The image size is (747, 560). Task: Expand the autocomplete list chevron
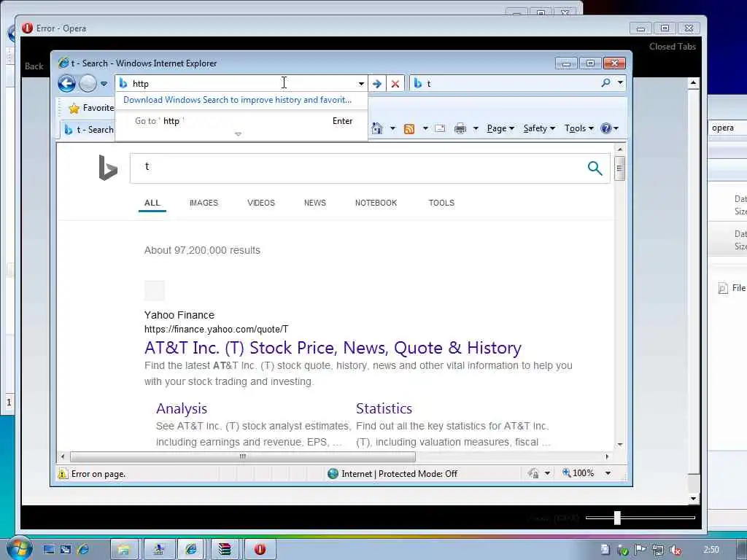click(x=239, y=134)
